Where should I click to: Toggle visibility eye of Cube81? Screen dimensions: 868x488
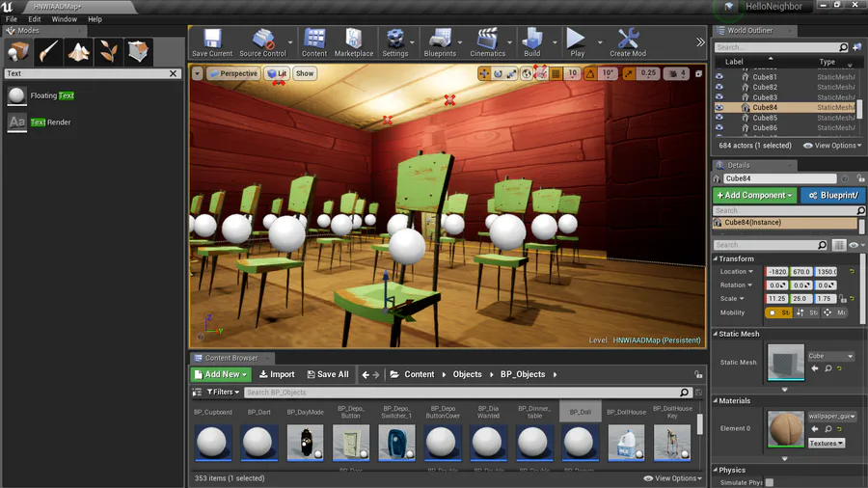click(x=719, y=77)
